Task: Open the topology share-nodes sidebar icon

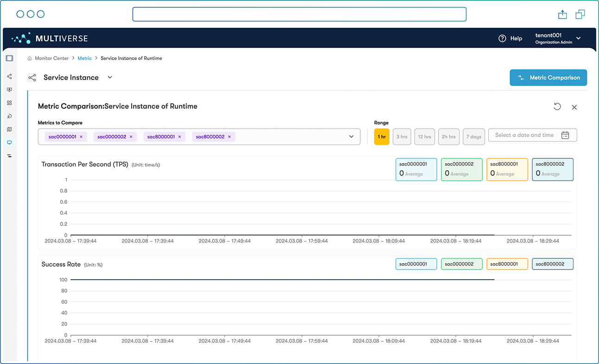Action: point(9,76)
